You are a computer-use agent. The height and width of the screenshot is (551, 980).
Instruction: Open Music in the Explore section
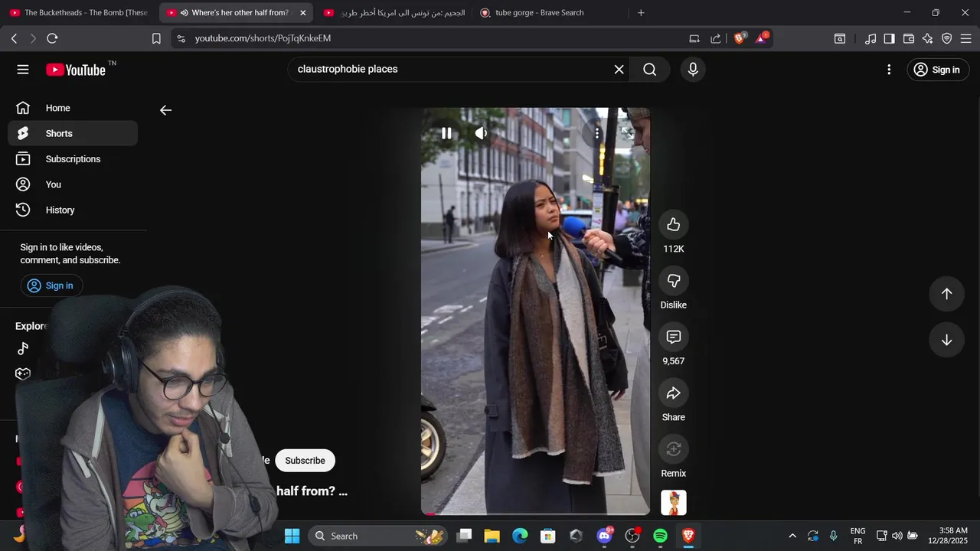(x=23, y=349)
